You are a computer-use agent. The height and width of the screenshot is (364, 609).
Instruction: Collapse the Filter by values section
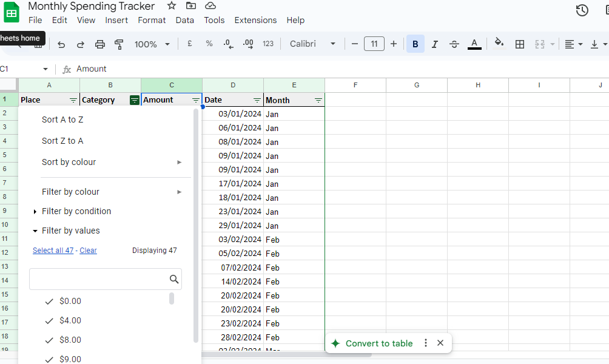click(35, 230)
